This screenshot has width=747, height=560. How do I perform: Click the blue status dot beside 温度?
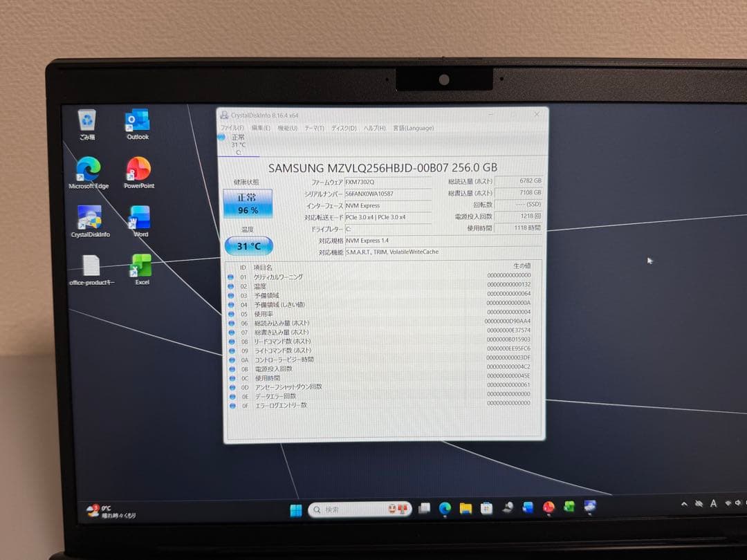[232, 286]
